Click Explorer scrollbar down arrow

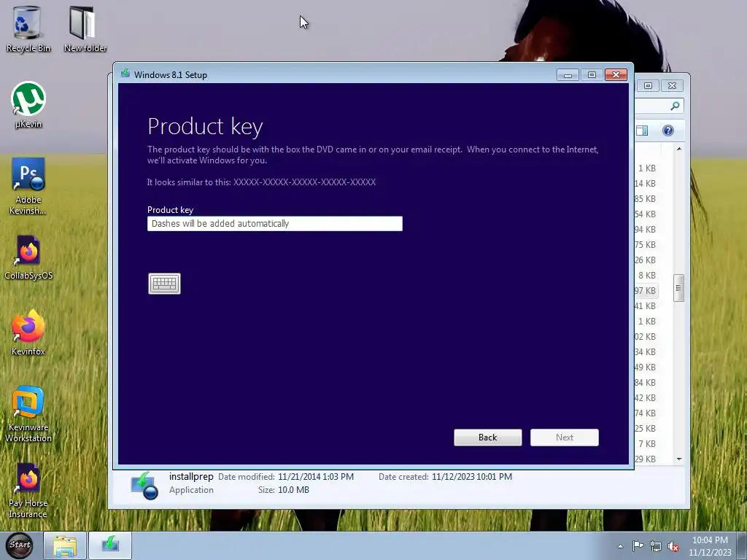679,459
